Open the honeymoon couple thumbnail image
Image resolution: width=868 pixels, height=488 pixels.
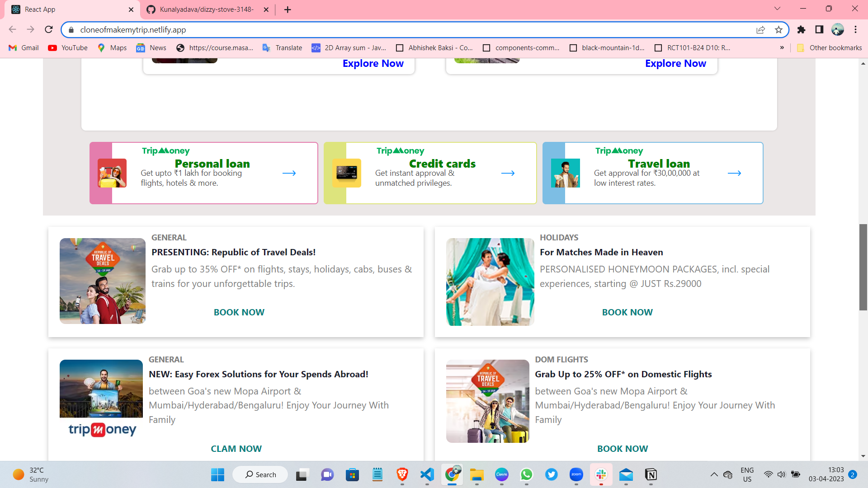pyautogui.click(x=490, y=282)
